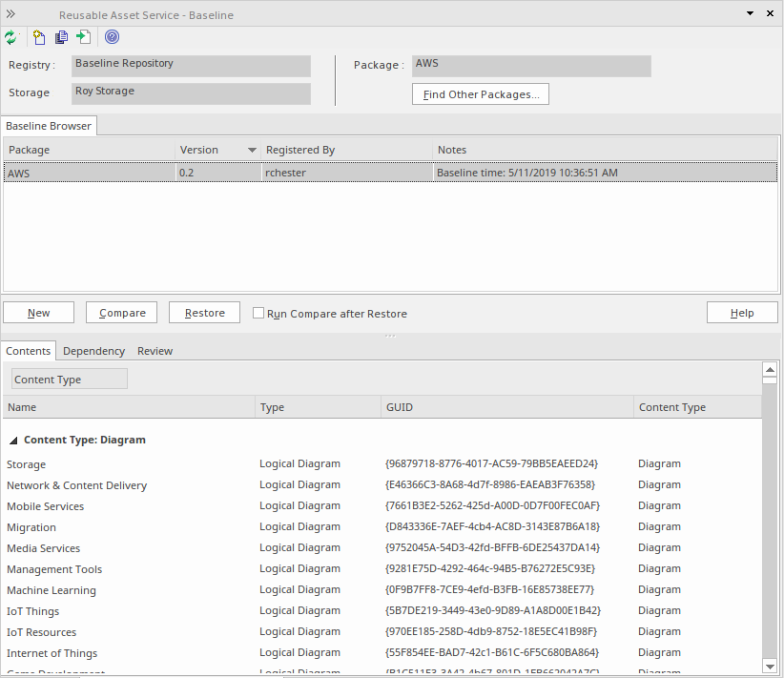Image resolution: width=784 pixels, height=678 pixels.
Task: Click the Version column sort arrow
Action: [252, 150]
